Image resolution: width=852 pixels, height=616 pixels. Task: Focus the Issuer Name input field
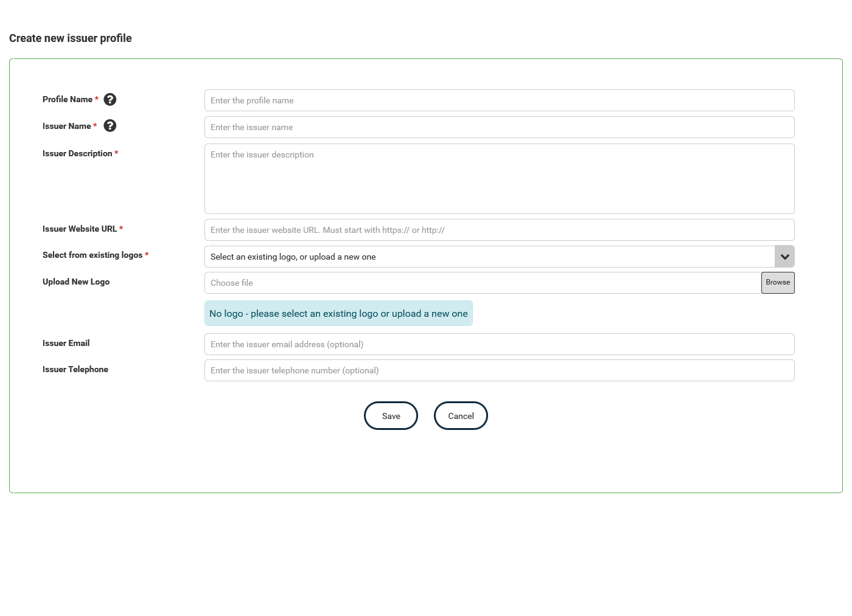point(500,127)
